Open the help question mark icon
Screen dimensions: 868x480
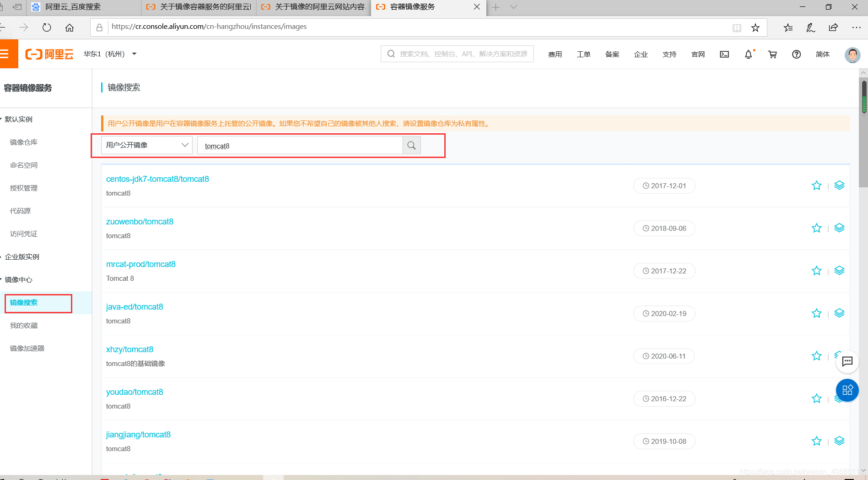pos(797,54)
